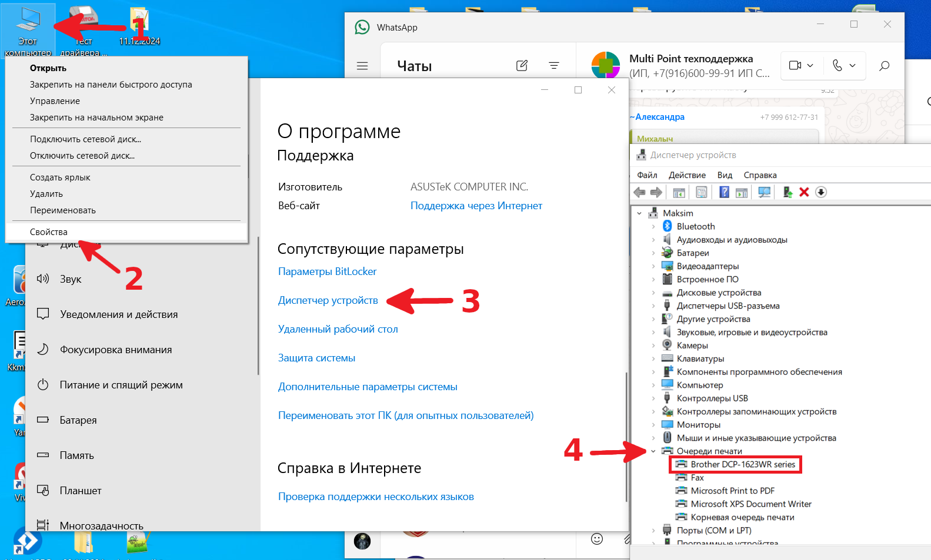Click the Back arrow in Device Manager toolbar

[x=640, y=192]
